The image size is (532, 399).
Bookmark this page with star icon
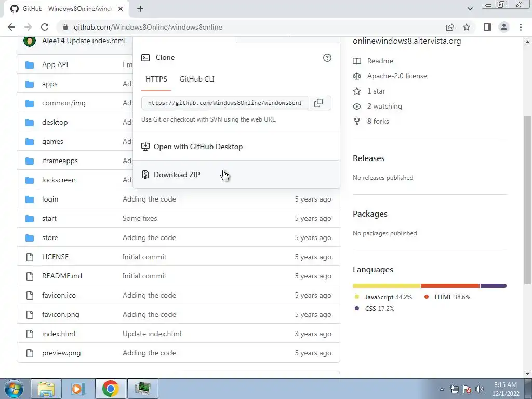point(467,27)
